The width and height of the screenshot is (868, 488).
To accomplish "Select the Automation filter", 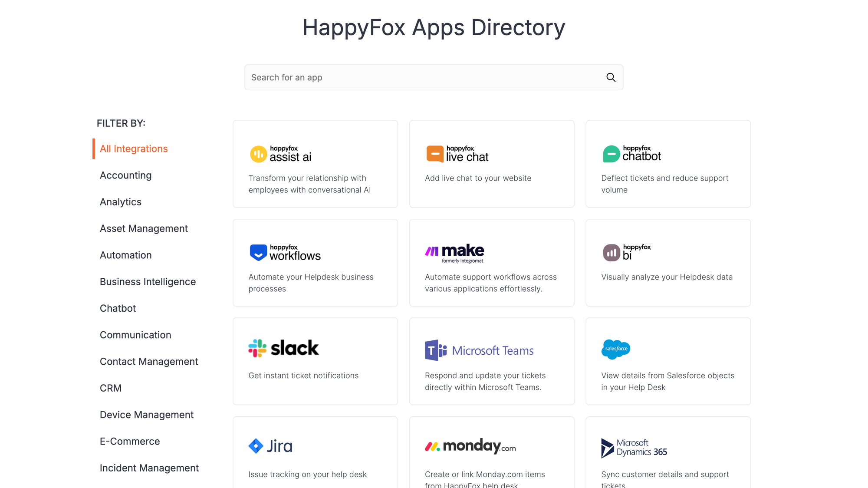I will pyautogui.click(x=125, y=255).
